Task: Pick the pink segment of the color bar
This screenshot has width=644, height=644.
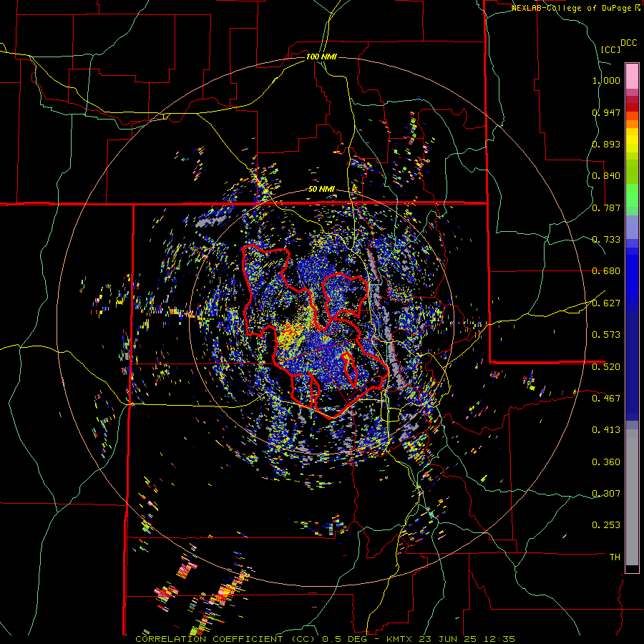Action: (x=632, y=76)
